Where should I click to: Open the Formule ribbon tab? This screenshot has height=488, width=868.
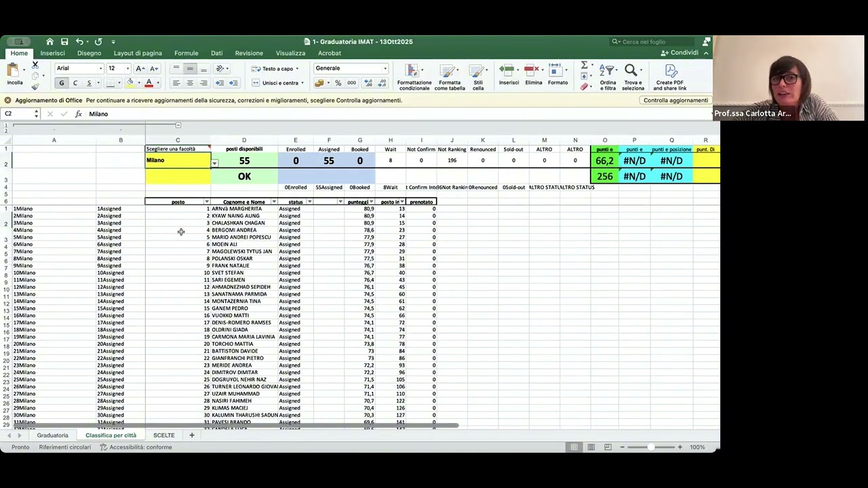[x=186, y=53]
